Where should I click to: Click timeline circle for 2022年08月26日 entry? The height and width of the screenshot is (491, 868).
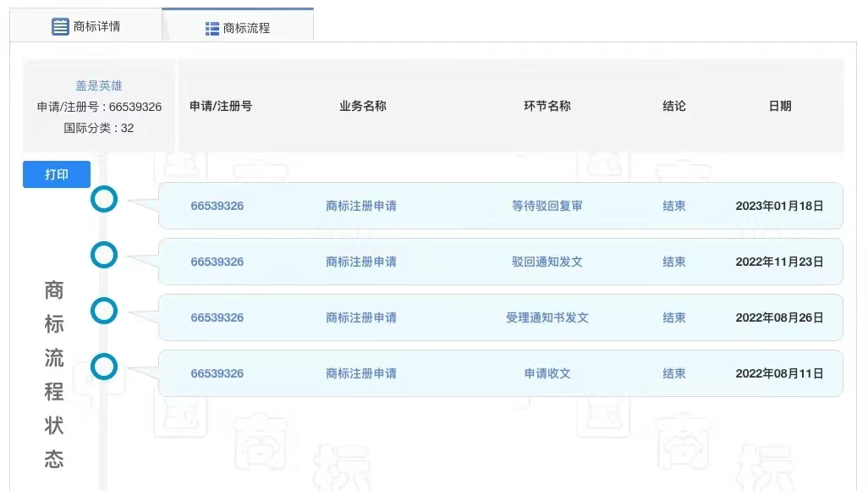104,311
